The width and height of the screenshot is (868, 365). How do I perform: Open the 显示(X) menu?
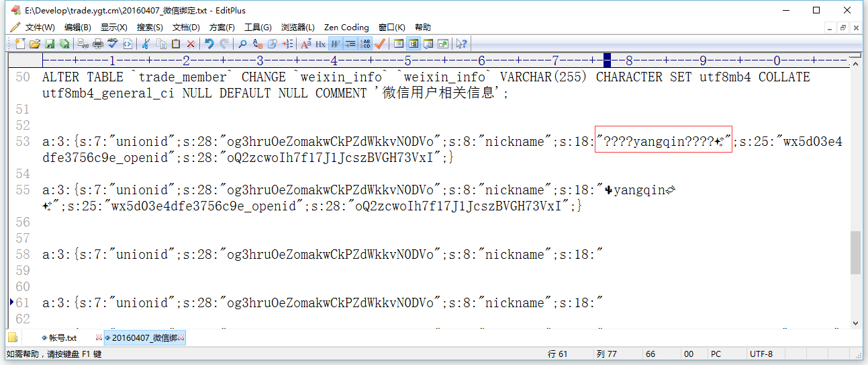pos(114,28)
